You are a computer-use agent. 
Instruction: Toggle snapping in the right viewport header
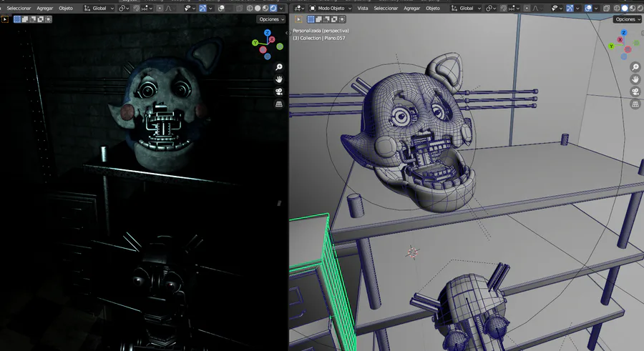(504, 8)
